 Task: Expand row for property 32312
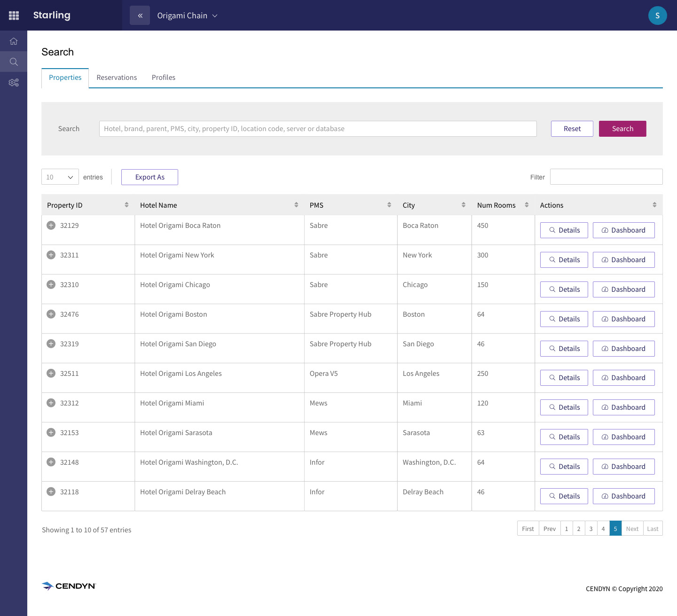pos(51,403)
